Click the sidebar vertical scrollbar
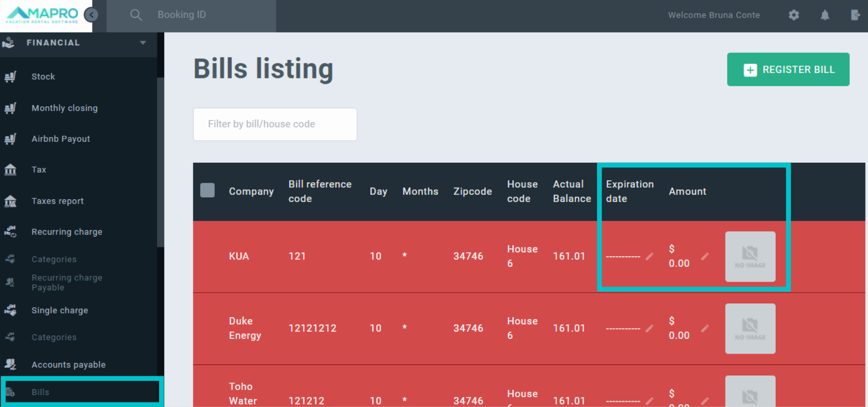The width and height of the screenshot is (868, 407). coord(160,163)
